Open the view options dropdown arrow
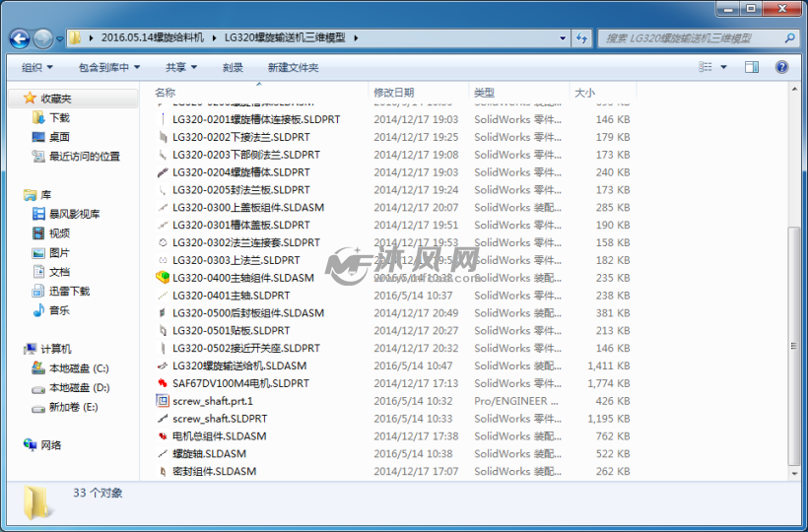The width and height of the screenshot is (808, 532). tap(723, 67)
